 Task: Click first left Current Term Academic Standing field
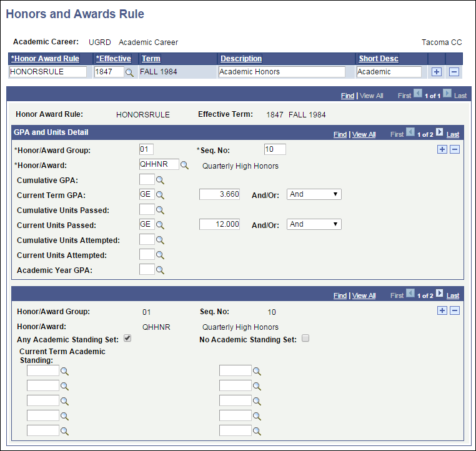click(x=43, y=370)
